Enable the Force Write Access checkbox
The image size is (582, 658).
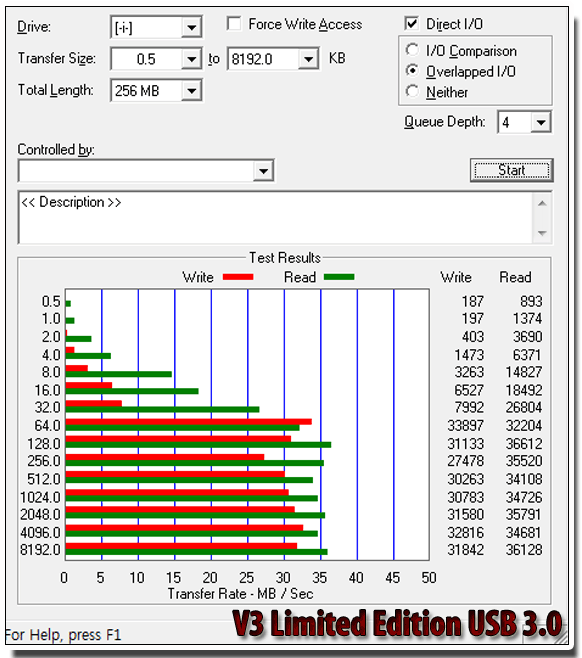tap(234, 24)
